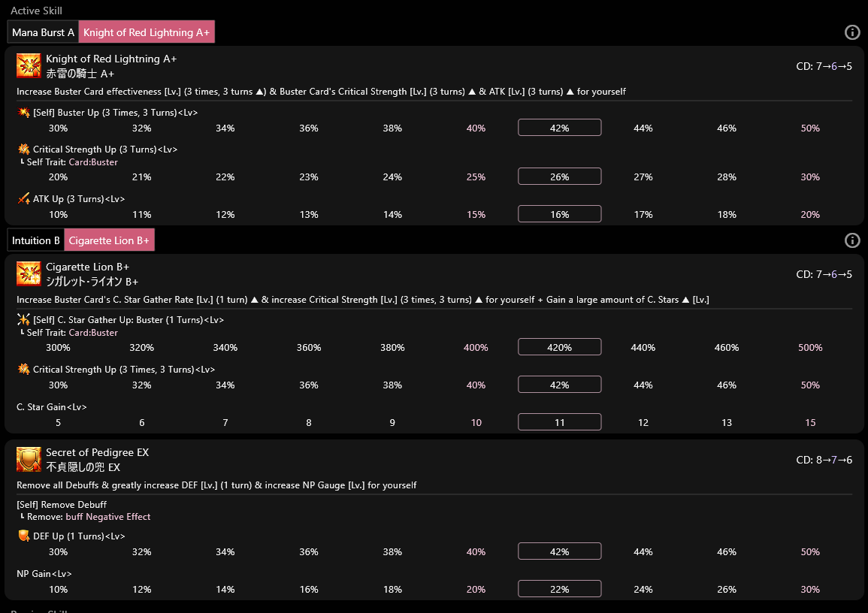Viewport: 868px width, 613px height.
Task: Switch to the Intuition B tab
Action: tap(36, 240)
